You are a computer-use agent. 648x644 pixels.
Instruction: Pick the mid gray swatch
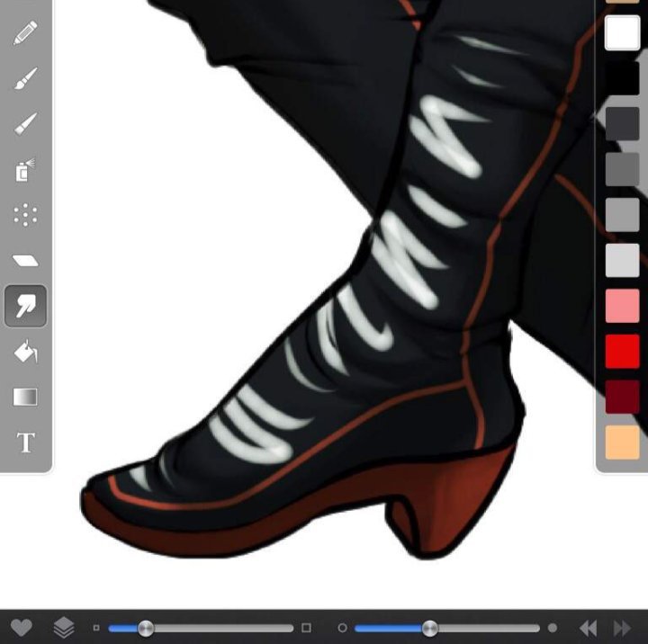click(622, 215)
